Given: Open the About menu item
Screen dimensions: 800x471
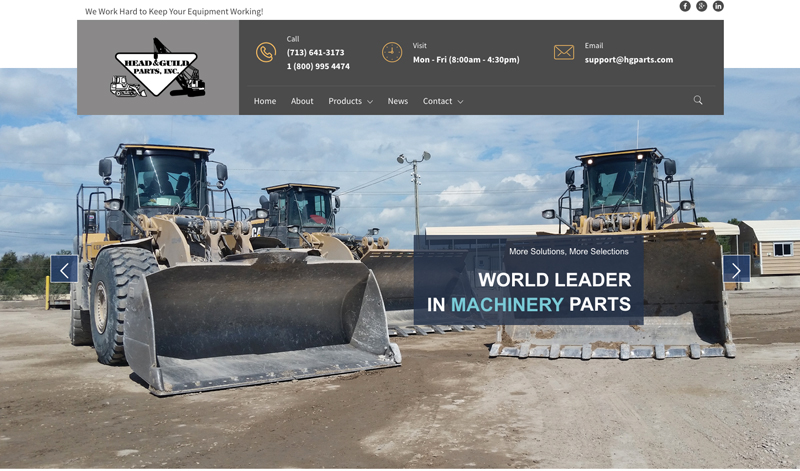Looking at the screenshot, I should (x=302, y=101).
